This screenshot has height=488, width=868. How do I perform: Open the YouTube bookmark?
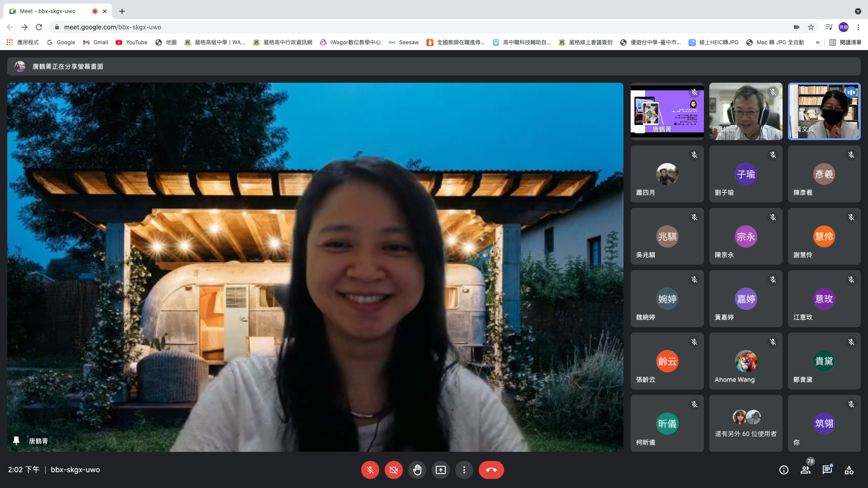[x=131, y=42]
